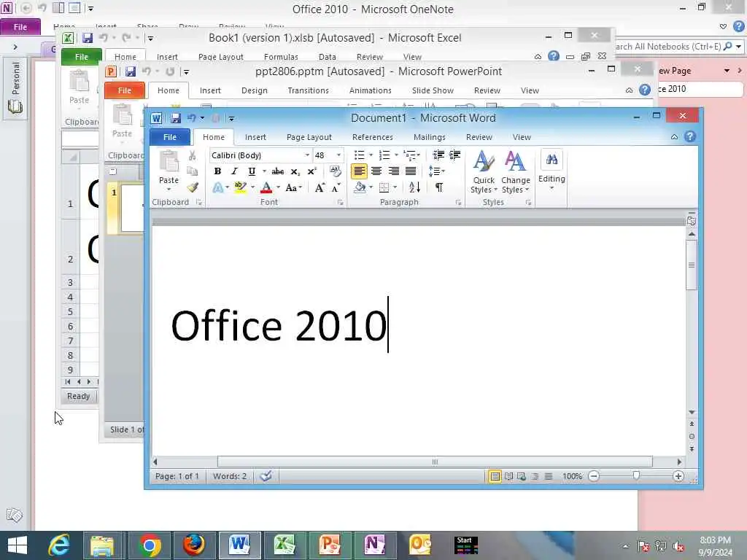Click the Zoom In plus button in Word
The width and height of the screenshot is (747, 560).
[x=678, y=475]
